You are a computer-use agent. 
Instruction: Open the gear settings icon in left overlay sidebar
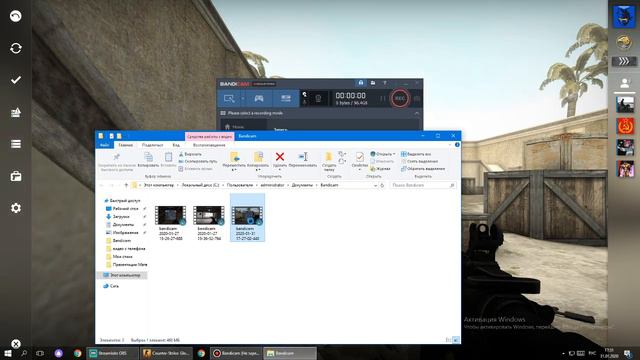click(16, 208)
